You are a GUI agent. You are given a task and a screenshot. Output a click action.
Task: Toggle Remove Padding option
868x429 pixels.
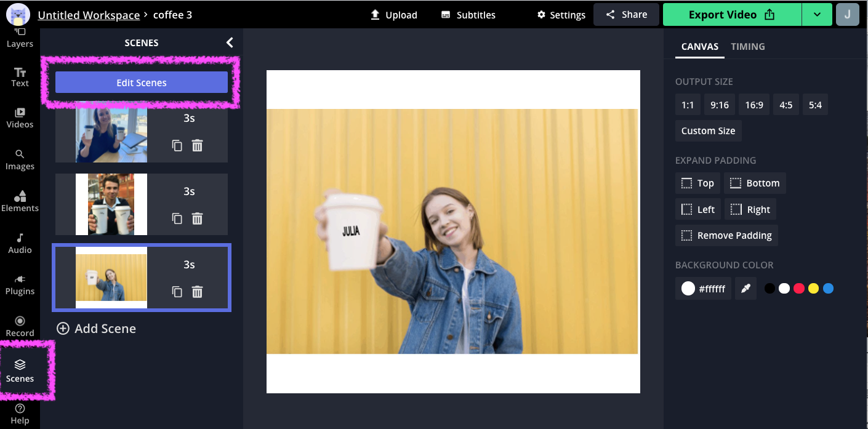click(726, 235)
